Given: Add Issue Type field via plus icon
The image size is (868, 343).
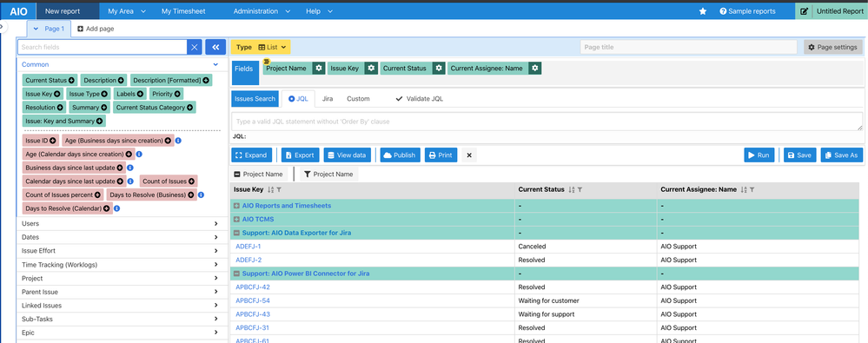Looking at the screenshot, I should pos(104,94).
